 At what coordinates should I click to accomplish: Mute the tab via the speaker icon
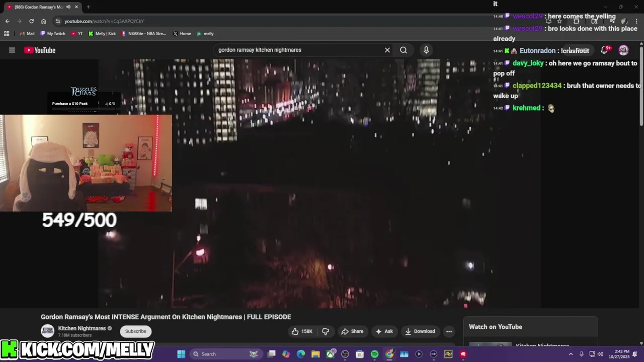68,7
